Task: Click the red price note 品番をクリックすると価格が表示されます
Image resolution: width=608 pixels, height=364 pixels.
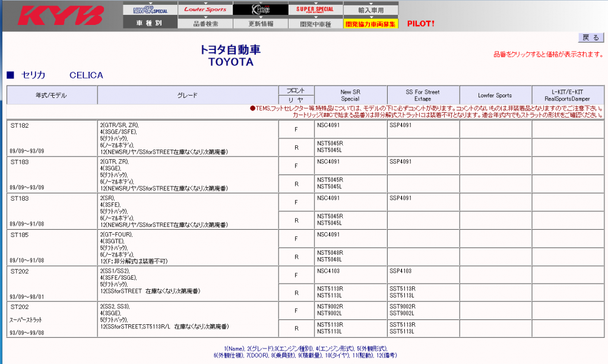Action: [x=548, y=54]
